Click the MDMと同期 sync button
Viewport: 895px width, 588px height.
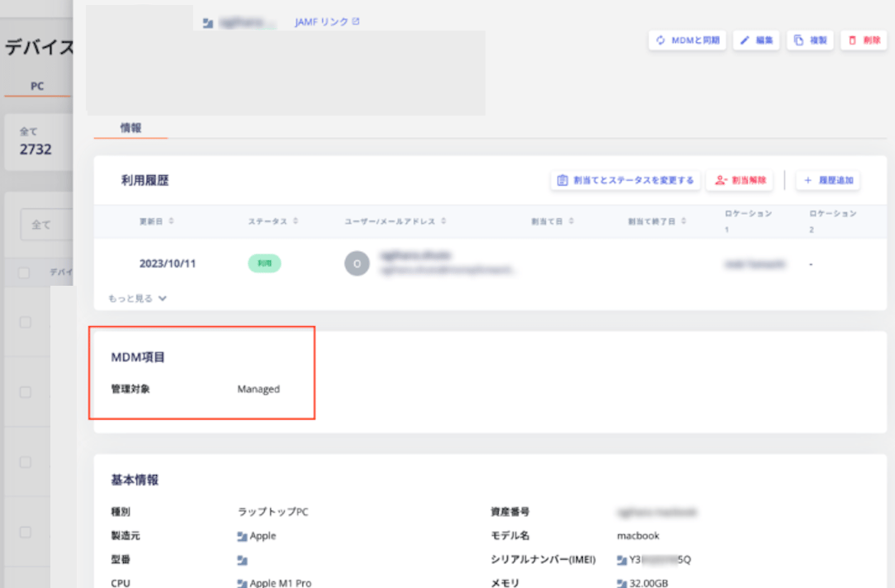(687, 40)
